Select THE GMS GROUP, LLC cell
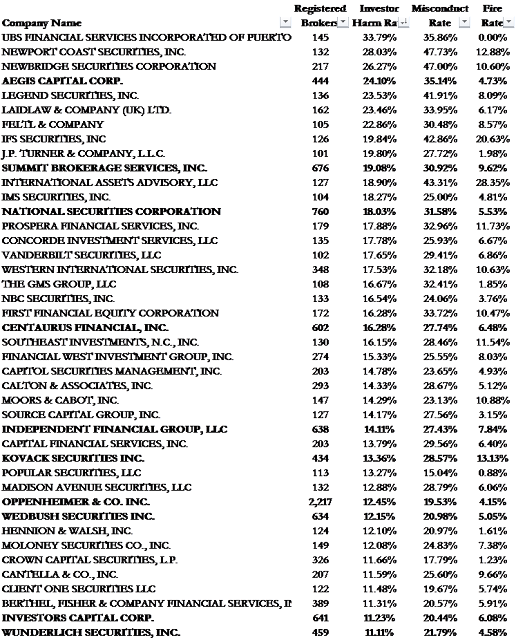Image resolution: width=516 pixels, height=640 pixels. pyautogui.click(x=59, y=284)
